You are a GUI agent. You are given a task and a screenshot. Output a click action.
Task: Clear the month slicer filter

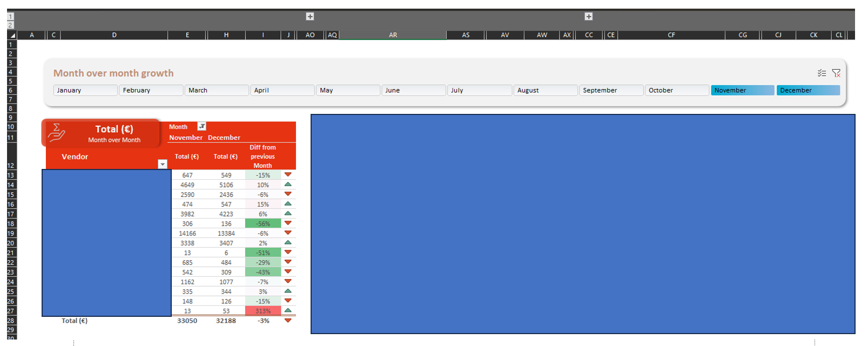point(836,73)
